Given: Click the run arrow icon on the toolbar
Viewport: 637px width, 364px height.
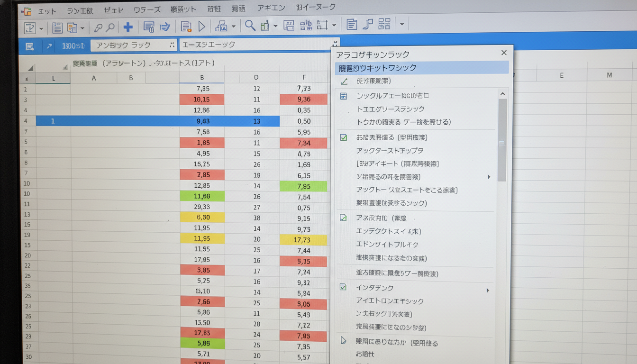Looking at the screenshot, I should point(200,27).
